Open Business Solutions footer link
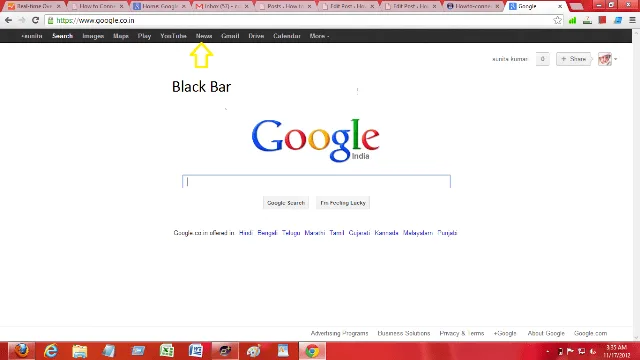The width and height of the screenshot is (640, 360). pos(404,333)
